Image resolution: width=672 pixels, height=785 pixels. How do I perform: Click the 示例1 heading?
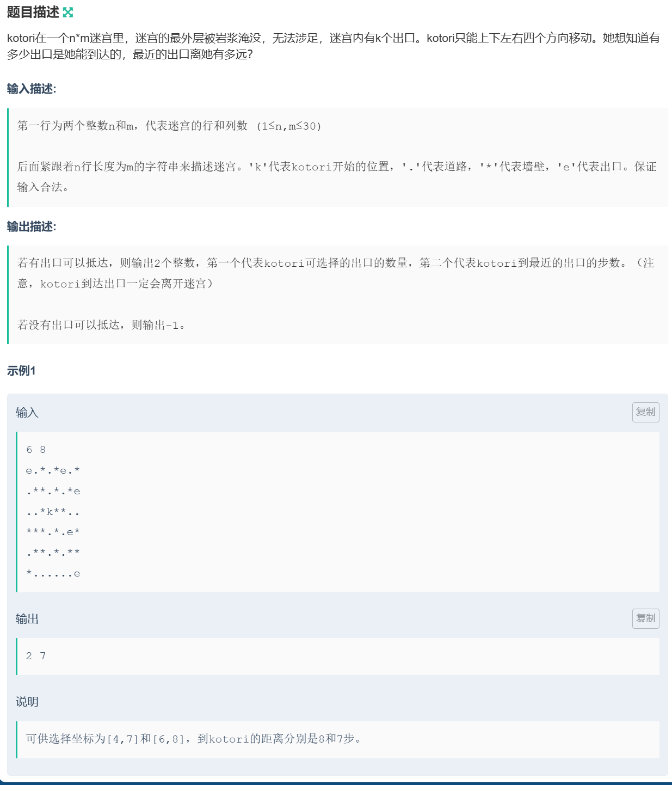click(x=21, y=371)
